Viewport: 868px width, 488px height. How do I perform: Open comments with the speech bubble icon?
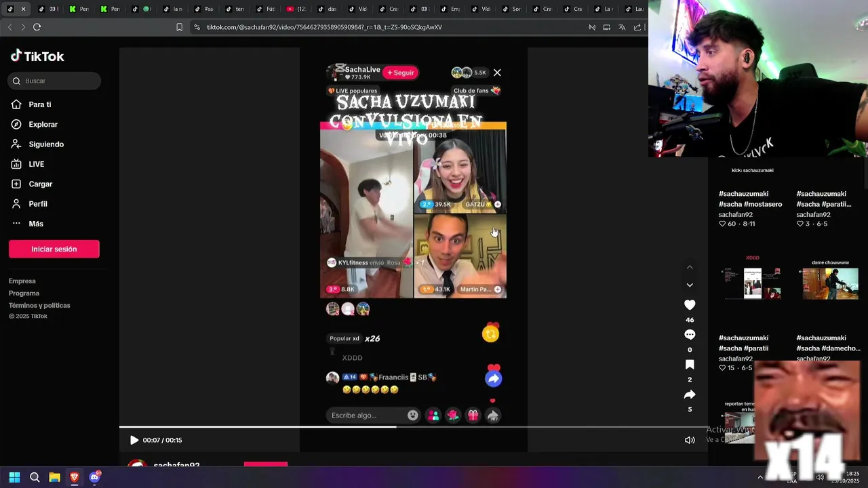click(690, 335)
